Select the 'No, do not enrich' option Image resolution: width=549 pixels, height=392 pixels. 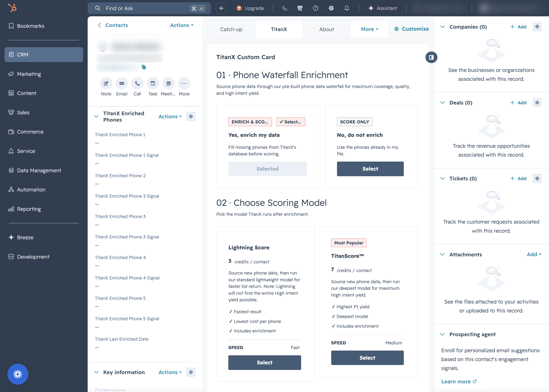pos(370,169)
